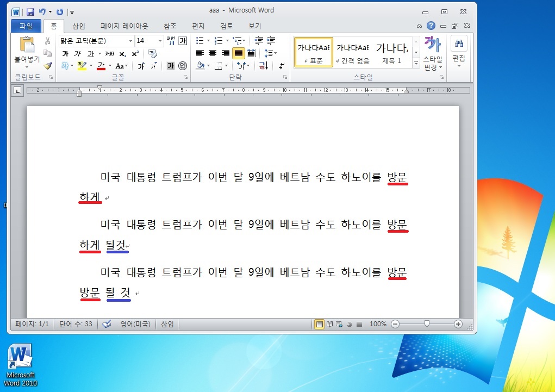
Task: Click language 영어(미국) in status bar
Action: coord(135,324)
